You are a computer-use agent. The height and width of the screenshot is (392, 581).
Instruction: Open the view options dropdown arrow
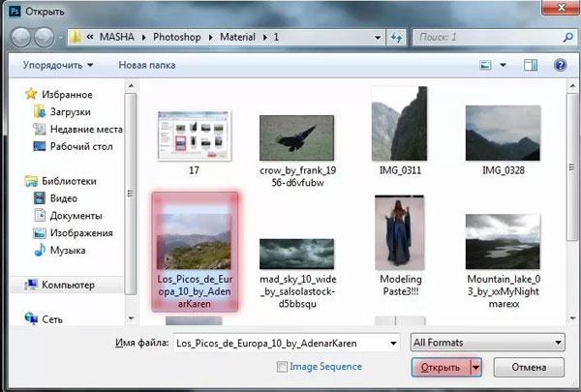(504, 65)
